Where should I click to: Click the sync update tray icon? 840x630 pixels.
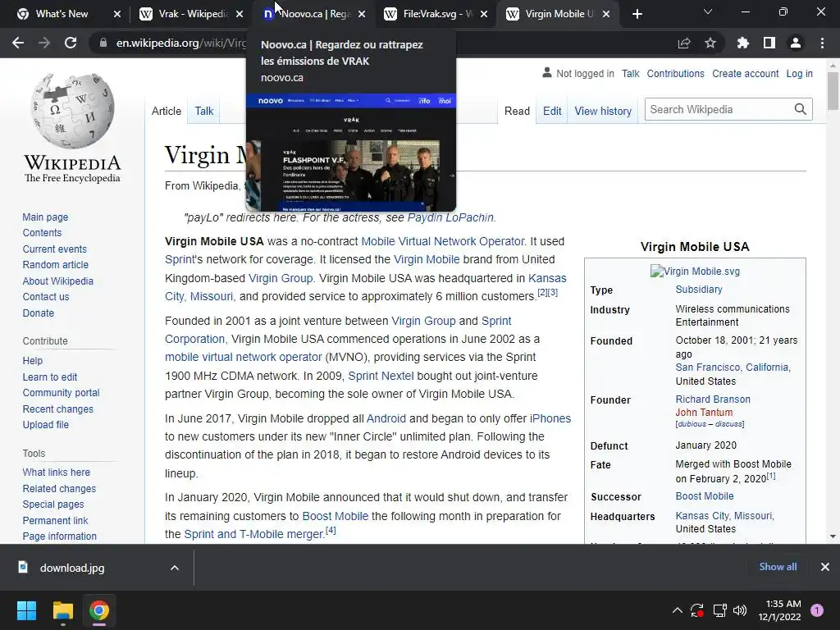697,610
